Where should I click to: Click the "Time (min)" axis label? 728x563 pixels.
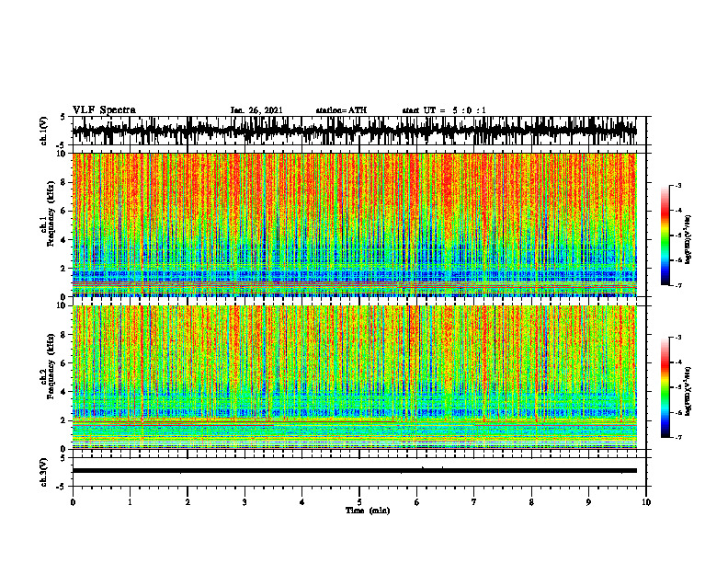(368, 511)
